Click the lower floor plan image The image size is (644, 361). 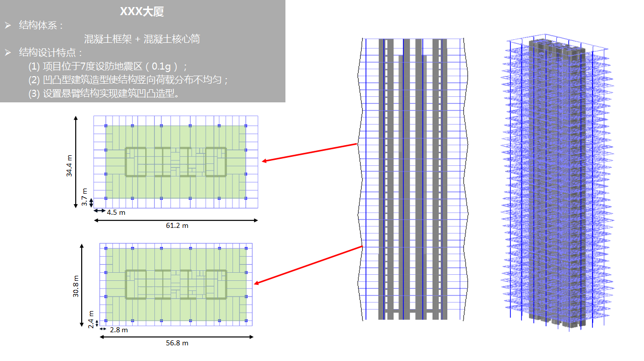point(175,284)
